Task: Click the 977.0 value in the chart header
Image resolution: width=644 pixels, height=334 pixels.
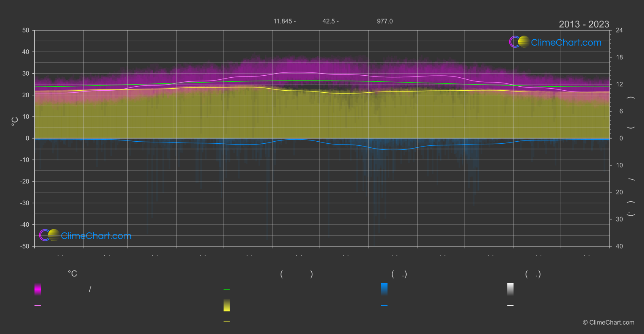Action: pos(384,21)
